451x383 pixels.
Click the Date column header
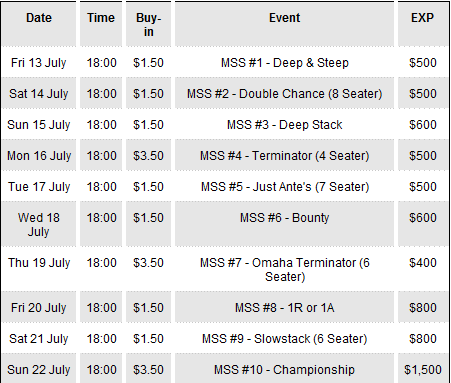click(39, 18)
